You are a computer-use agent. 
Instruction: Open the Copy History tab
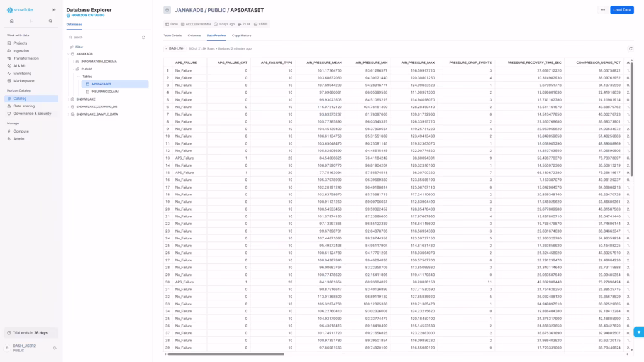pos(241,35)
